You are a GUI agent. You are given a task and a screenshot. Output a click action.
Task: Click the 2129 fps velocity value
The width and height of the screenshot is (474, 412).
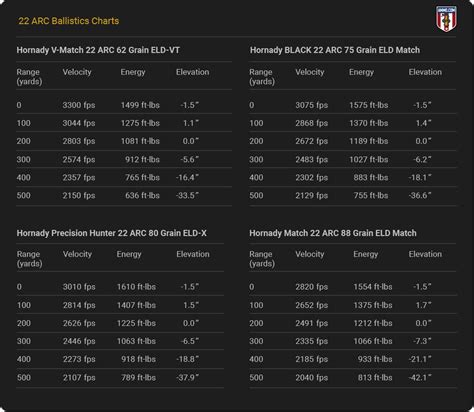click(312, 196)
